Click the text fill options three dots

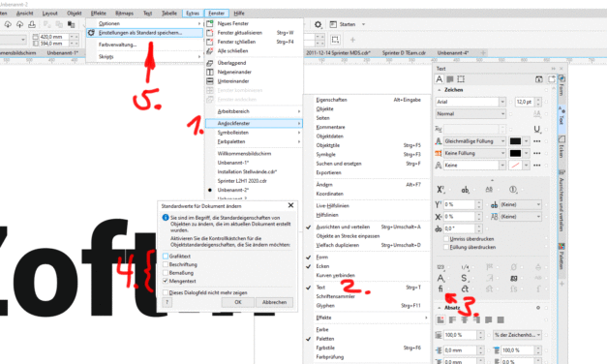tap(537, 141)
